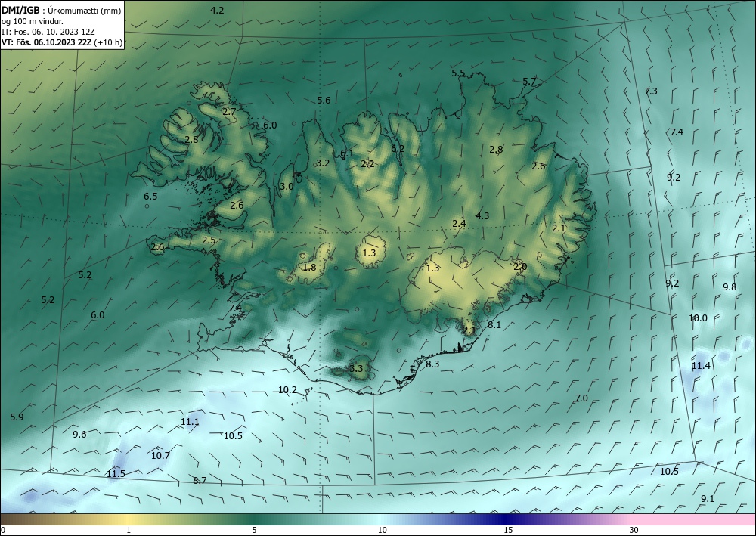Click the map value "7.3"

click(x=651, y=91)
